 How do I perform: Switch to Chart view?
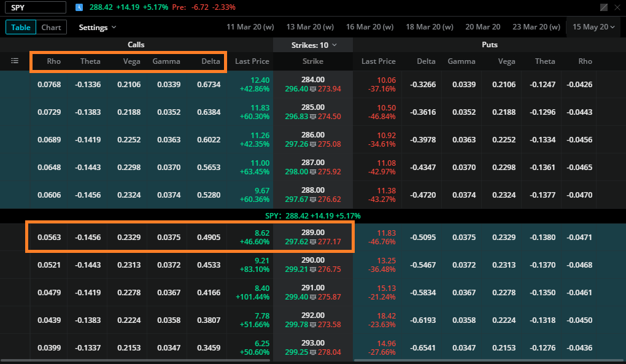[51, 27]
